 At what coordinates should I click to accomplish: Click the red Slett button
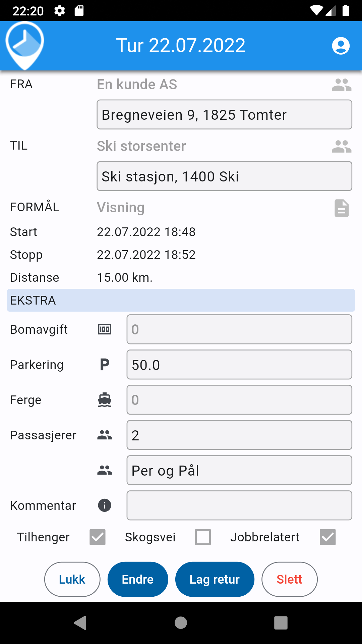[x=289, y=579]
